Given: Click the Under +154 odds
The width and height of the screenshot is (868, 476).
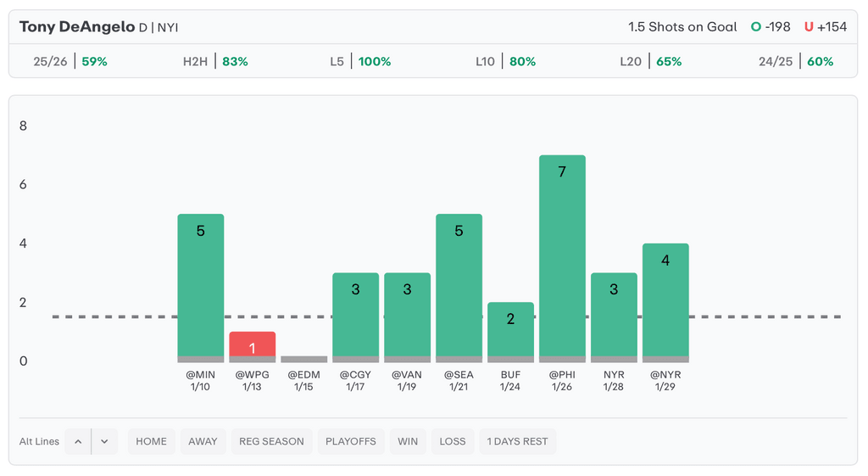Looking at the screenshot, I should pos(826,27).
